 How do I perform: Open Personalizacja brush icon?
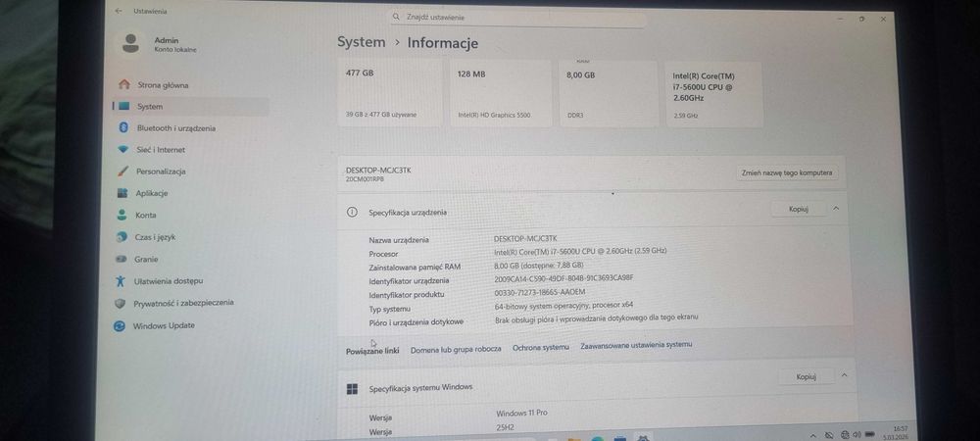tap(123, 171)
